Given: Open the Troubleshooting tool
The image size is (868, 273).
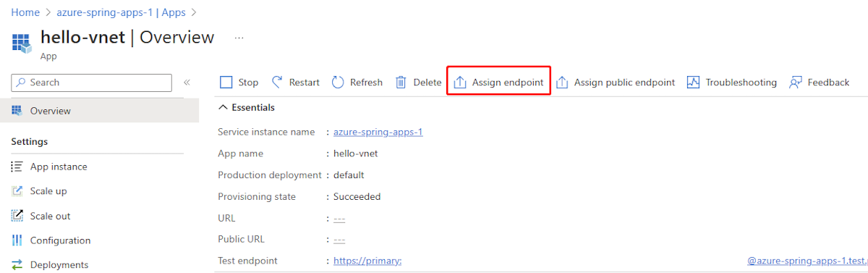Looking at the screenshot, I should (732, 83).
